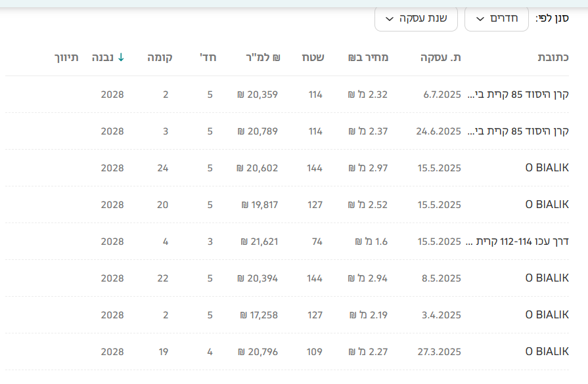This screenshot has width=588, height=384.
Task: Open the קרן היסוד 85 transaction dated 24.6.2025
Action: pos(518,131)
